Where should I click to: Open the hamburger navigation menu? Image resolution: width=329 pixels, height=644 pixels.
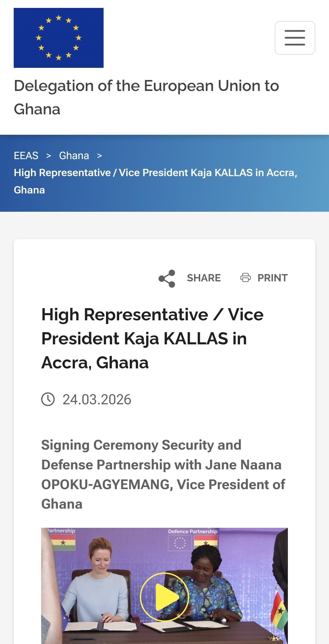pos(295,38)
